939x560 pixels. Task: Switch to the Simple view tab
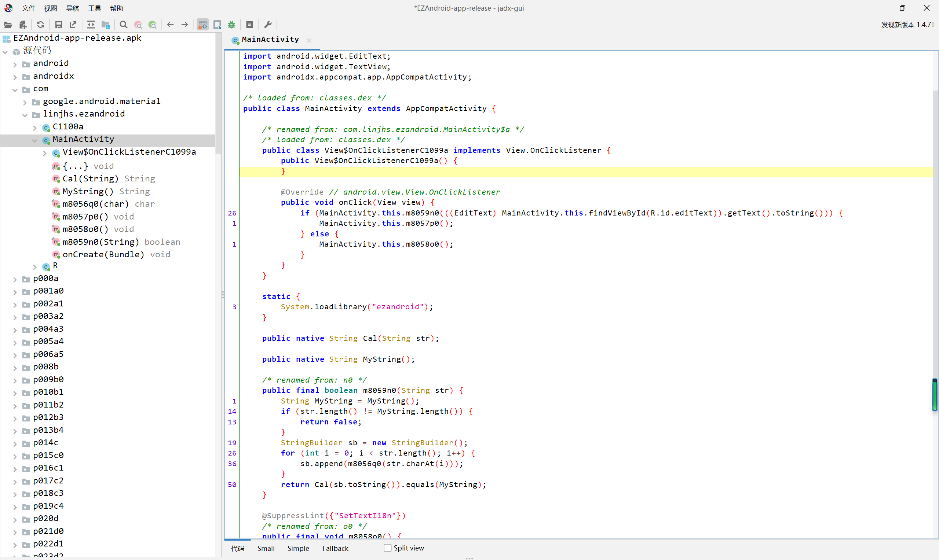298,548
